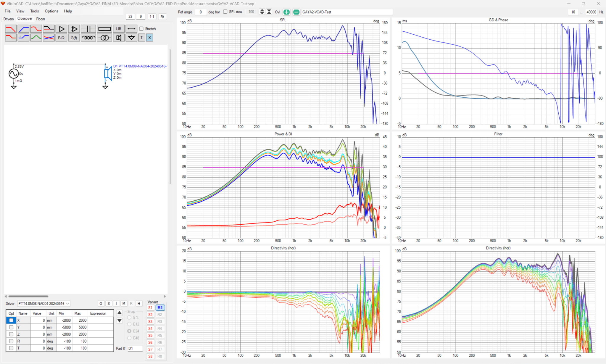Click the hourglass icon near Ovl
606x364 pixels.
[x=269, y=12]
